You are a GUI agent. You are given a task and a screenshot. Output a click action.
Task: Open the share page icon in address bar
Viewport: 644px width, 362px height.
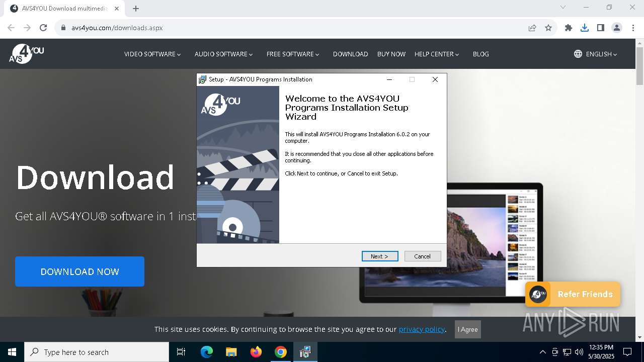[x=532, y=28]
